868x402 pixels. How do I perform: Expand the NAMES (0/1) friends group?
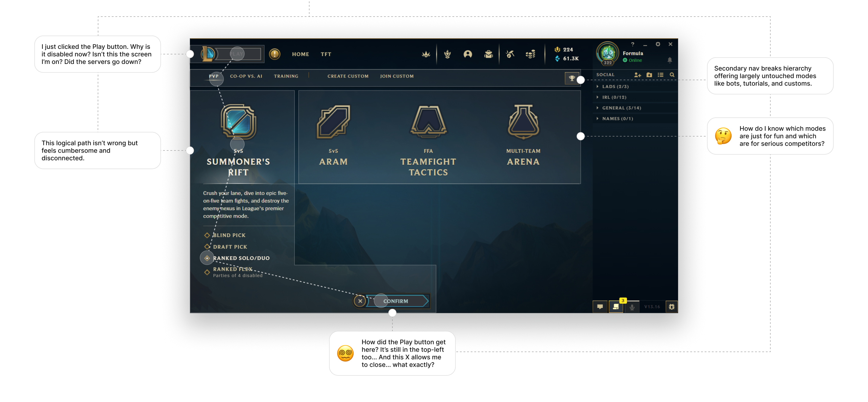tap(635, 119)
